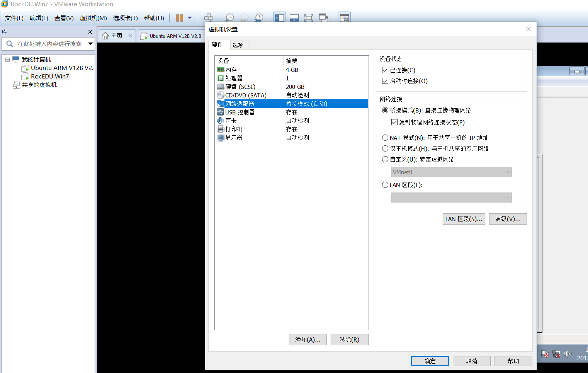The width and height of the screenshot is (588, 373).
Task: Click the 添加(A)... button
Action: [x=308, y=339]
